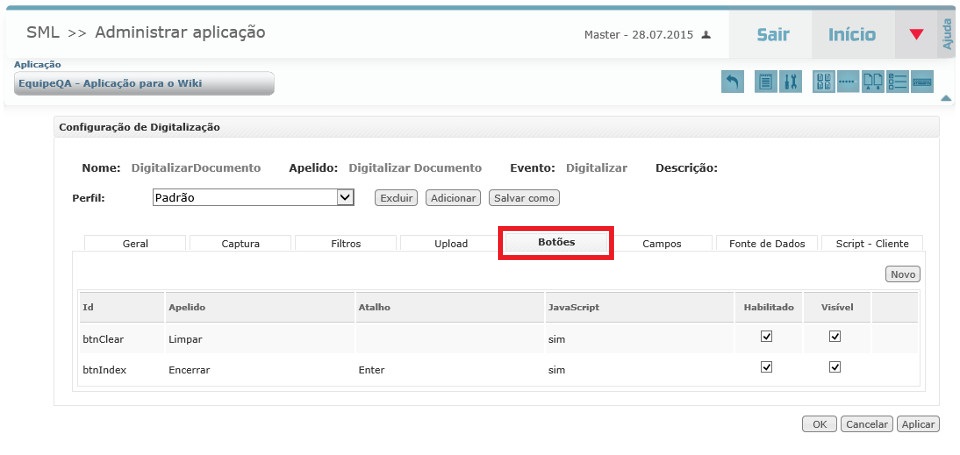Click the user icon next to Master

click(x=706, y=35)
